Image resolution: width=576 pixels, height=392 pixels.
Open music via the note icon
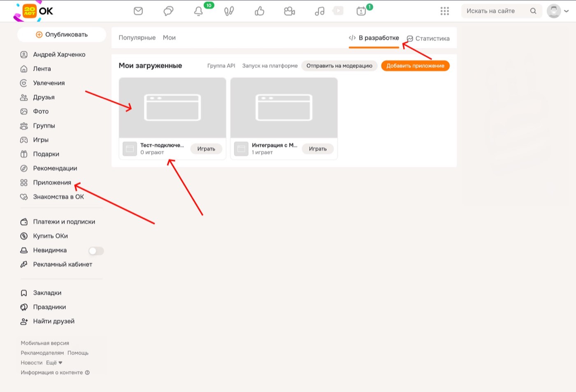[x=319, y=11]
